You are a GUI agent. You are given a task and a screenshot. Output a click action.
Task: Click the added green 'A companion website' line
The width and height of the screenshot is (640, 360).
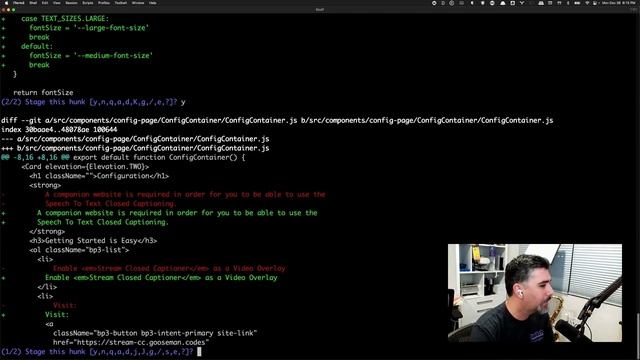pos(177,213)
